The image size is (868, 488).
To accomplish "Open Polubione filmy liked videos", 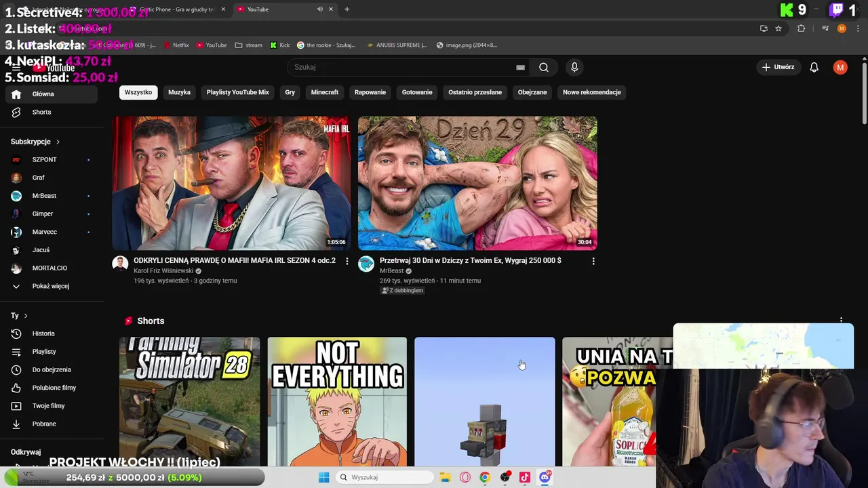I will coord(52,388).
